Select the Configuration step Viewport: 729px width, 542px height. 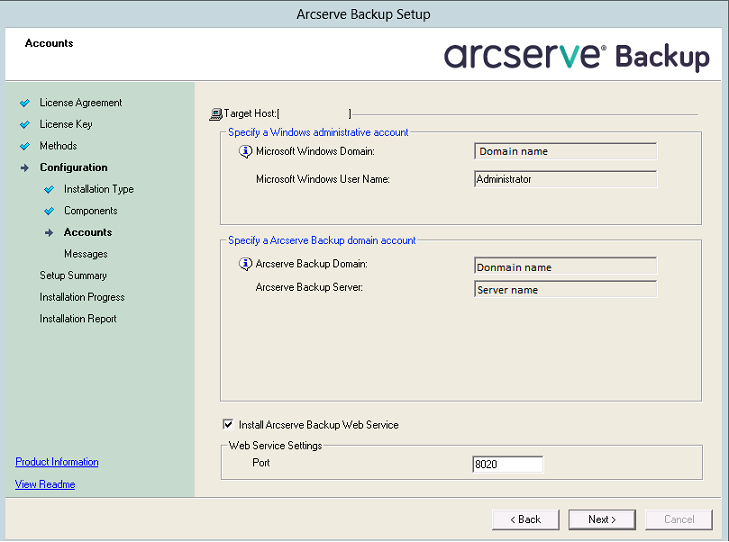point(73,167)
